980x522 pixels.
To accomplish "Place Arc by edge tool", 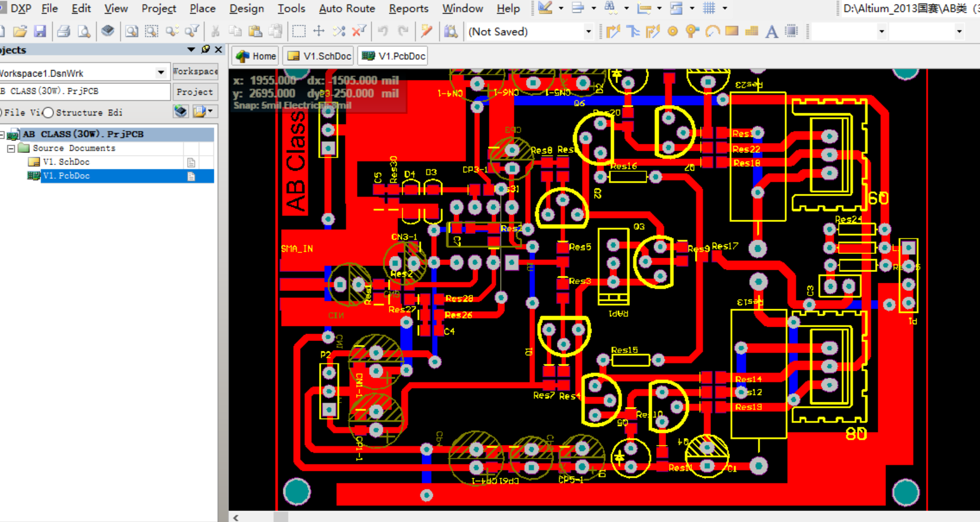I will 712,31.
